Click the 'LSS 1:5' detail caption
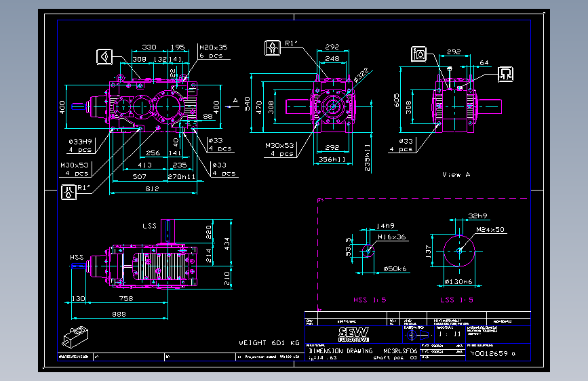Viewport: 588px width, 381px height. point(456,300)
